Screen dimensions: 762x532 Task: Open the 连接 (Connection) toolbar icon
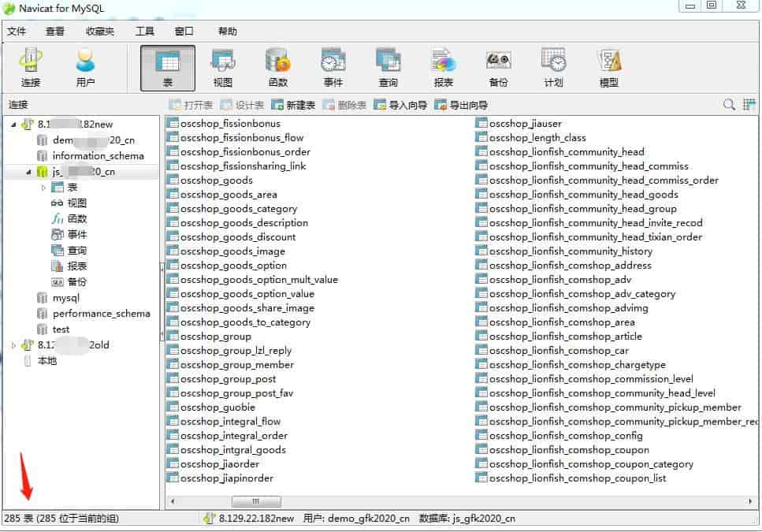pos(31,68)
